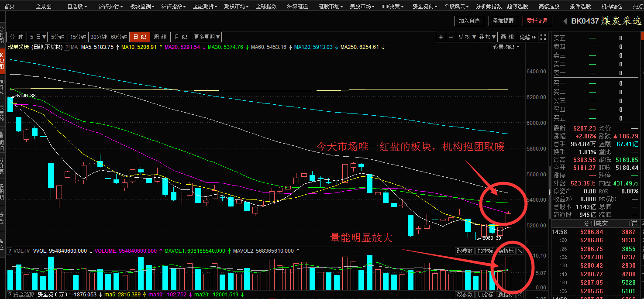
Task: Open the 条件选股 menu item
Action: (580, 7)
